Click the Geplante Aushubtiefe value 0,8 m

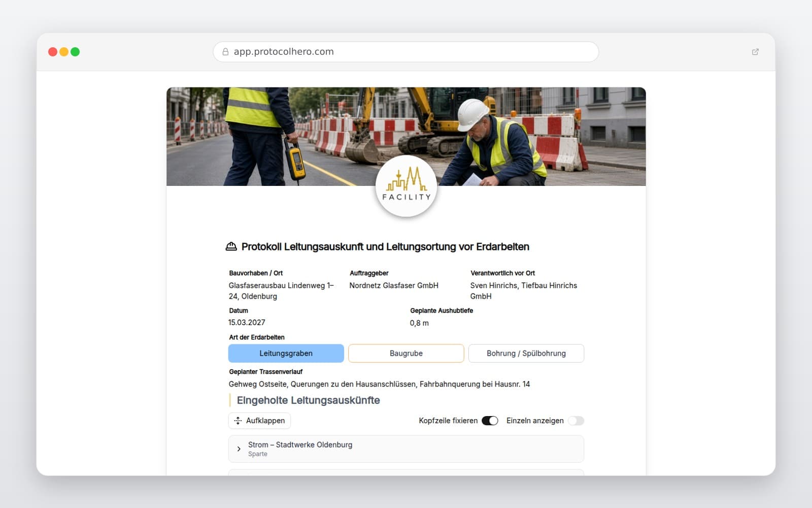(x=419, y=323)
